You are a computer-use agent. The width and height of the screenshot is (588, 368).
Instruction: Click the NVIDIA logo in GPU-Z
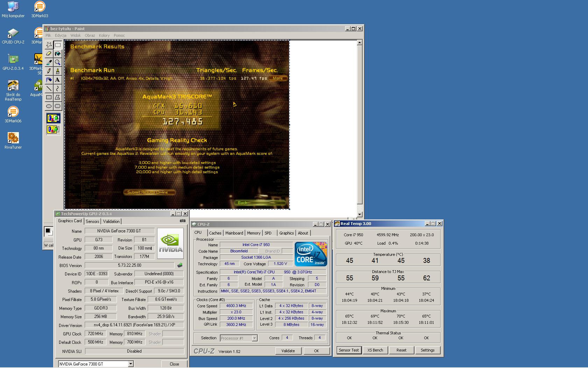point(170,243)
